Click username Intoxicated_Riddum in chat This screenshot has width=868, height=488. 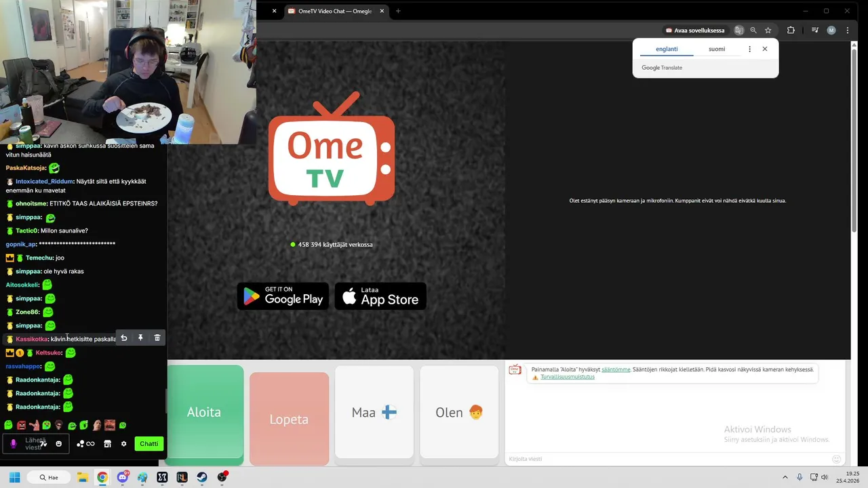click(x=45, y=182)
